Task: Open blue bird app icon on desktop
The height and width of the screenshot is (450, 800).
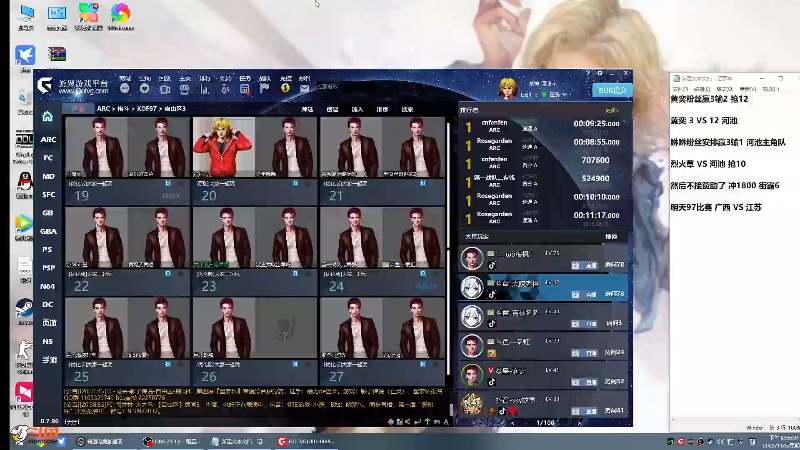Action: tap(24, 55)
